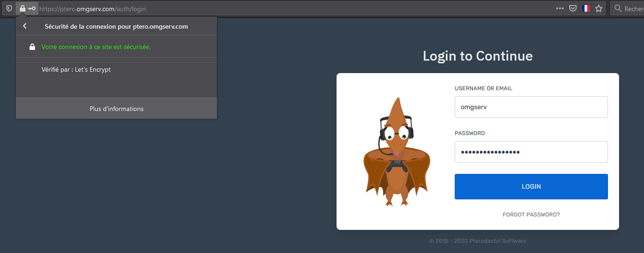The height and width of the screenshot is (253, 644).
Task: Go back using the panel's left chevron
Action: [25, 26]
